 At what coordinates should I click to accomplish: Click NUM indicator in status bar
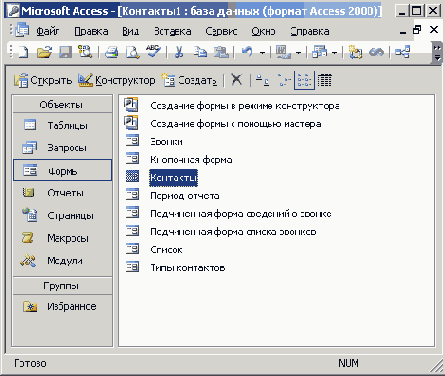point(348,363)
